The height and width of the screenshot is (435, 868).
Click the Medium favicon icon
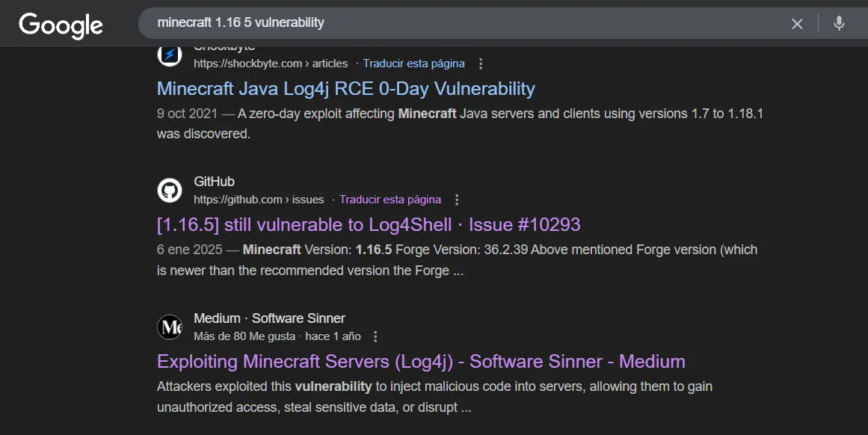click(x=170, y=327)
